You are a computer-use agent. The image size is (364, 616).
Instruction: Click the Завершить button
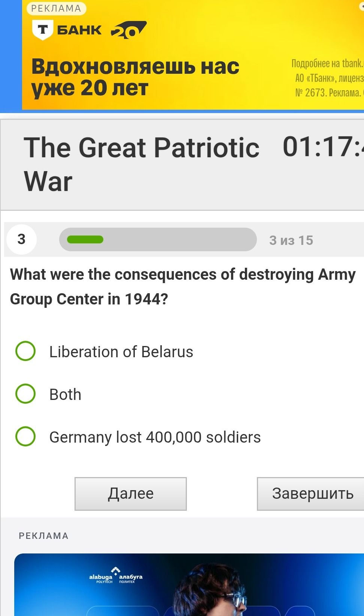pyautogui.click(x=310, y=494)
